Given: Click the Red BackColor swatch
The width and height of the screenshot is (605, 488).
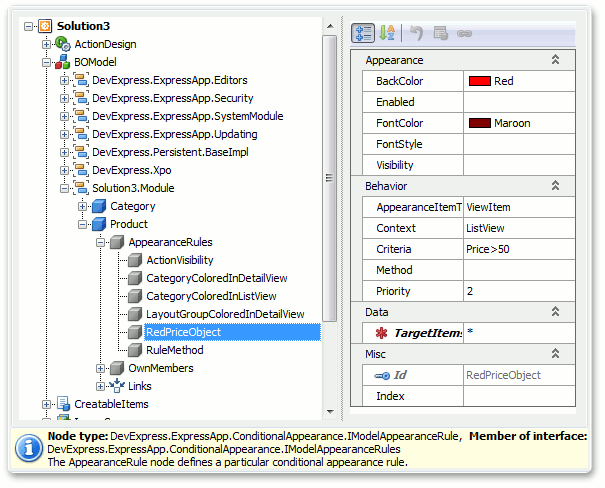Looking at the screenshot, I should pyautogui.click(x=480, y=81).
